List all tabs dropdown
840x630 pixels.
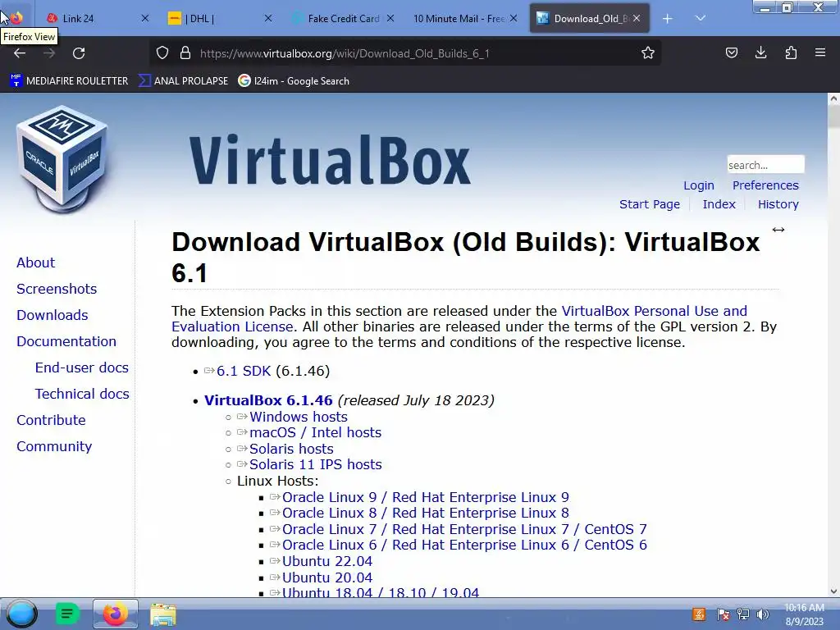point(701,19)
